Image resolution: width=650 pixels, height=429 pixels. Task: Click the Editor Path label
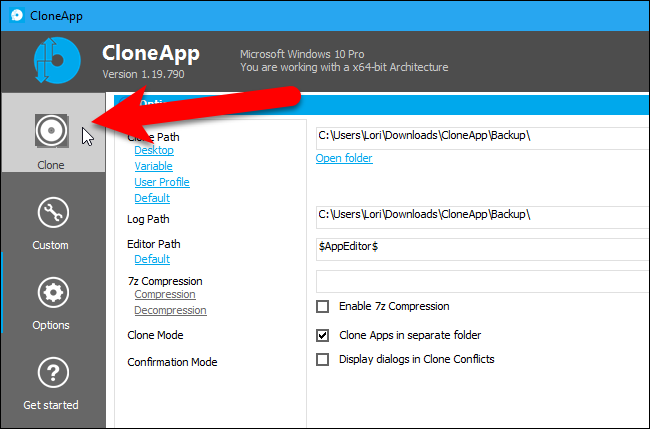click(154, 244)
